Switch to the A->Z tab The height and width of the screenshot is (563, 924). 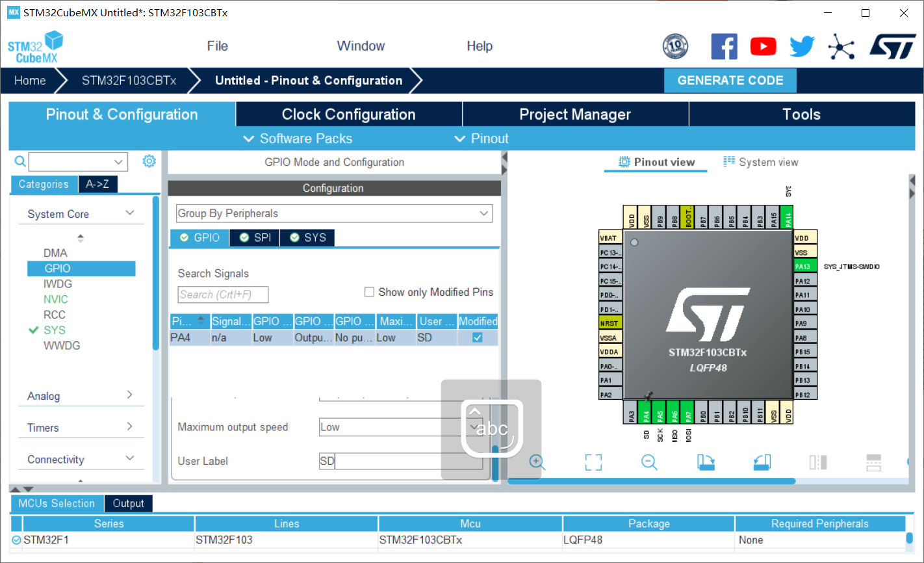pos(97,185)
